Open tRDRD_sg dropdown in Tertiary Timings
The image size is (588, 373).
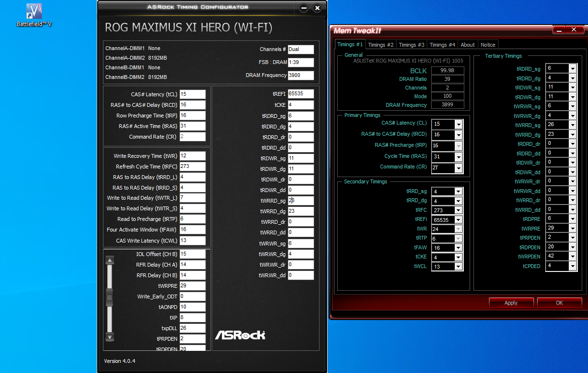[x=572, y=68]
